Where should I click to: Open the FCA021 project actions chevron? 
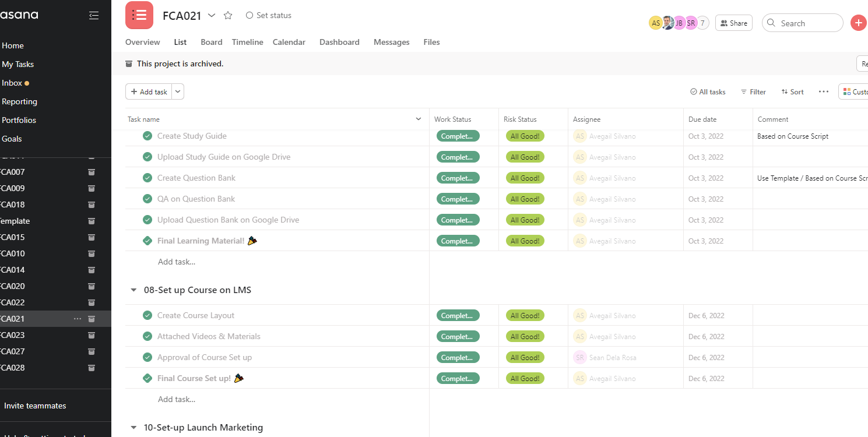(212, 16)
